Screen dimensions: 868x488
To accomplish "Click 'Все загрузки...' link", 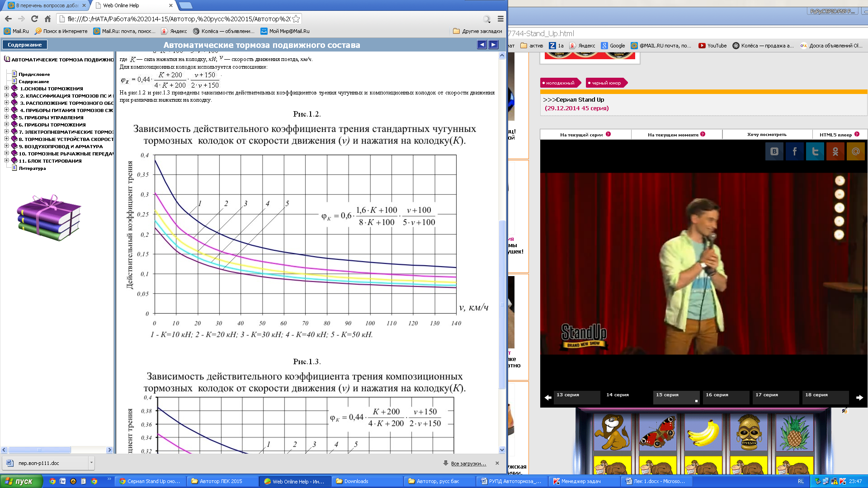I will [468, 464].
